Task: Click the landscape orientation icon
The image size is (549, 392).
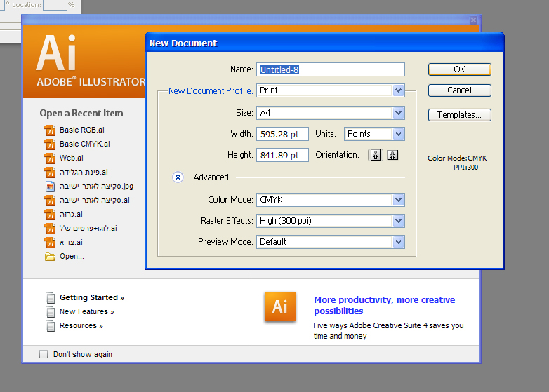Action: 392,155
